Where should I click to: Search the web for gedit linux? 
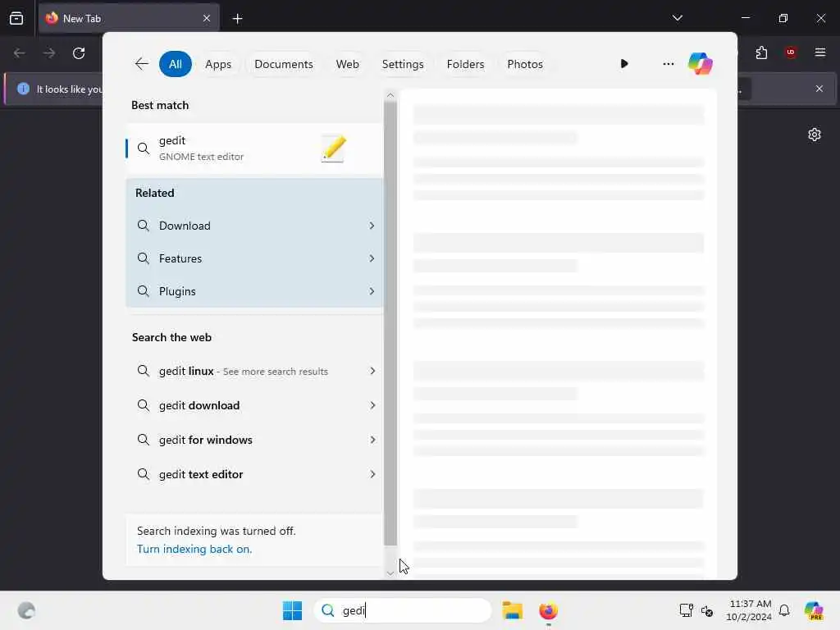[254, 371]
